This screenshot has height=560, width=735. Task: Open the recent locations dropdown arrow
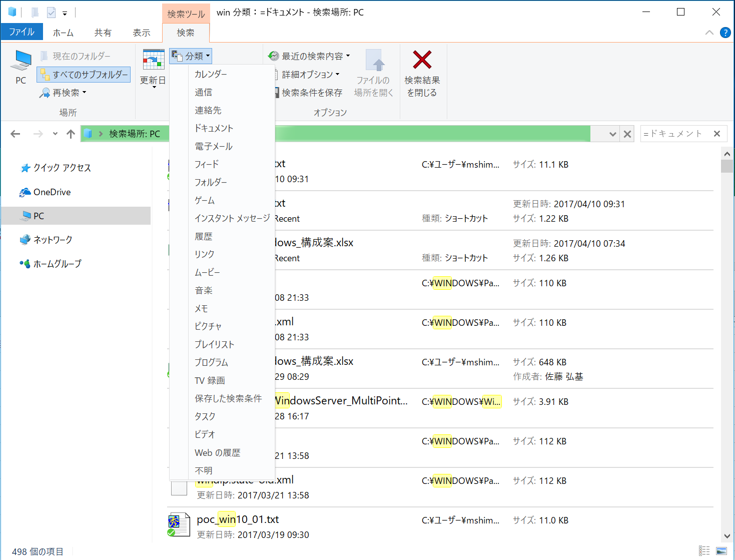coord(55,134)
